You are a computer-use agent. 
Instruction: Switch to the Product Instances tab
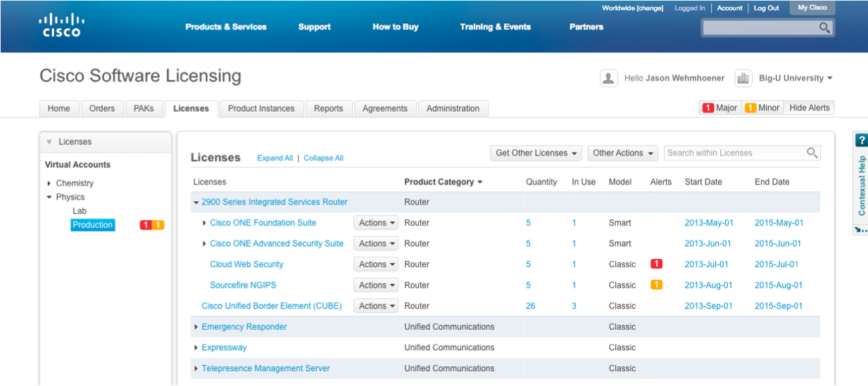261,108
